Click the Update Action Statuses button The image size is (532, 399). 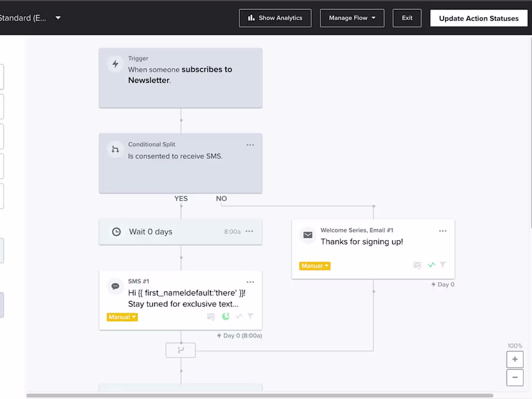[x=478, y=18]
